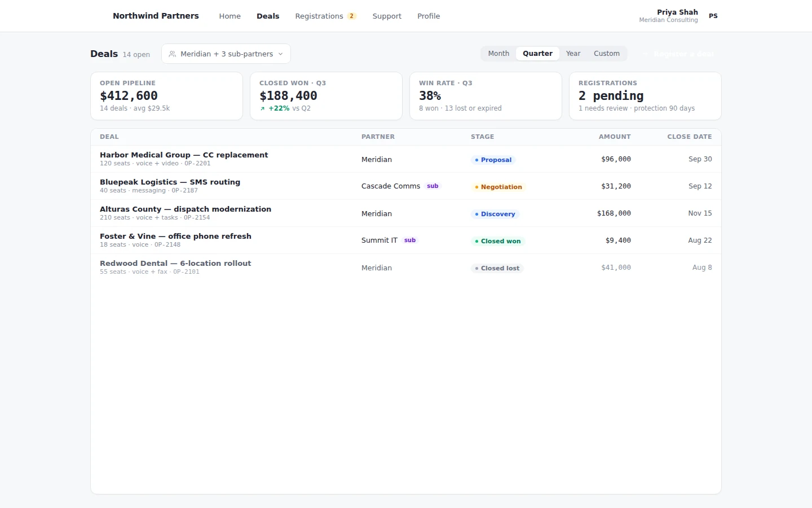Click the Priya Shah user name

coord(677,12)
